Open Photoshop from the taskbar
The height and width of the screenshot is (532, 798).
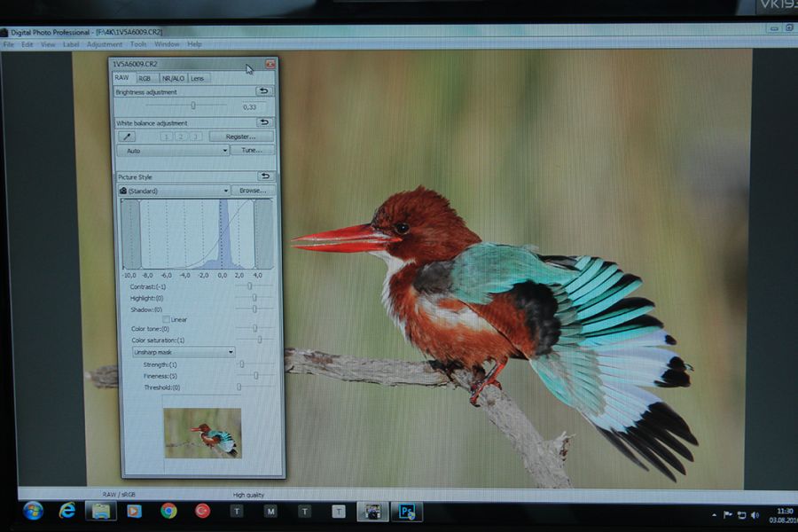(406, 511)
